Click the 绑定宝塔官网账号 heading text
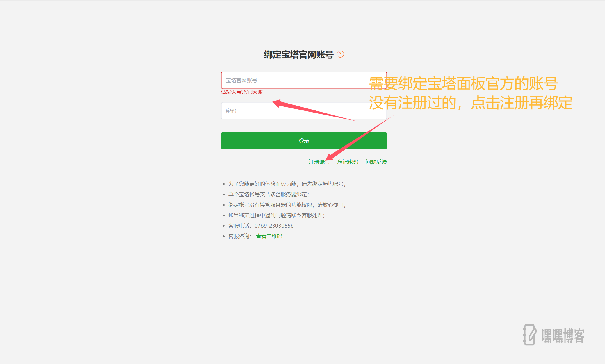This screenshot has height=364, width=605. click(x=298, y=54)
